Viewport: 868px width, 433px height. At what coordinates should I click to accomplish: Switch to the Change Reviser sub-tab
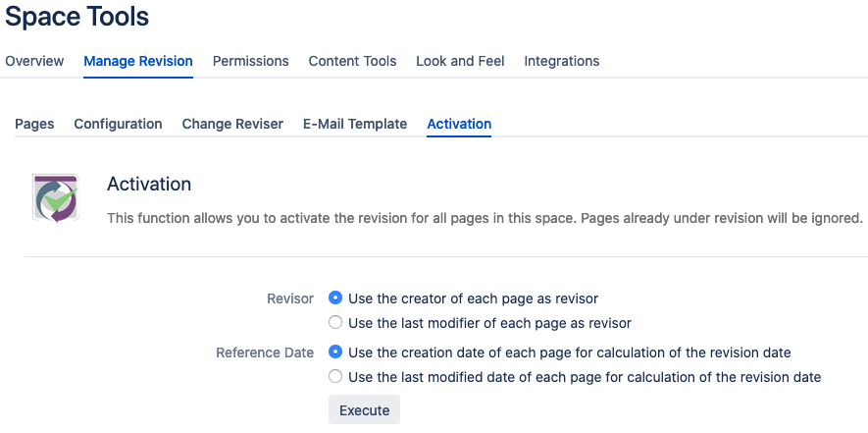[232, 124]
